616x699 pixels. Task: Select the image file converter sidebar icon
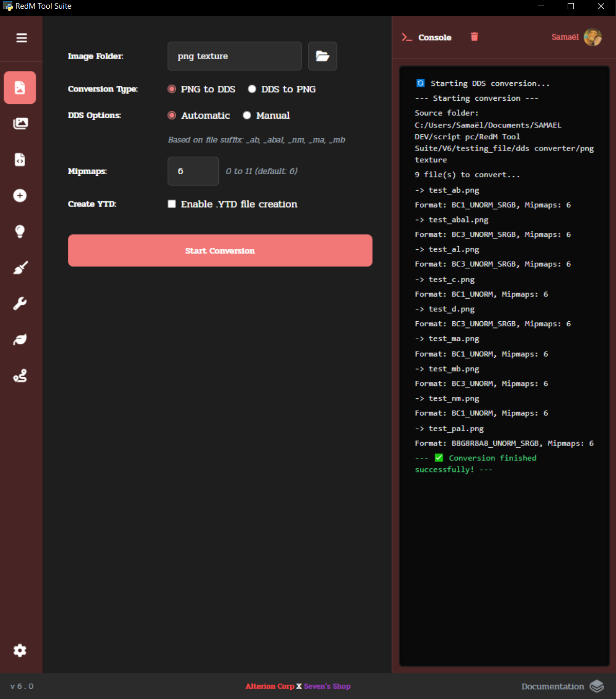coord(20,88)
